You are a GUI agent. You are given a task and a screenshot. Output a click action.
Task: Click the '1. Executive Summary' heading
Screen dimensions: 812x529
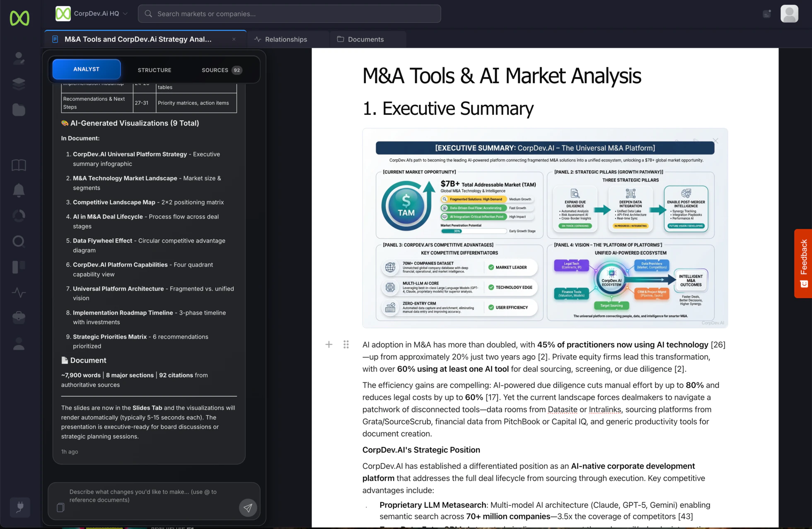click(x=448, y=109)
